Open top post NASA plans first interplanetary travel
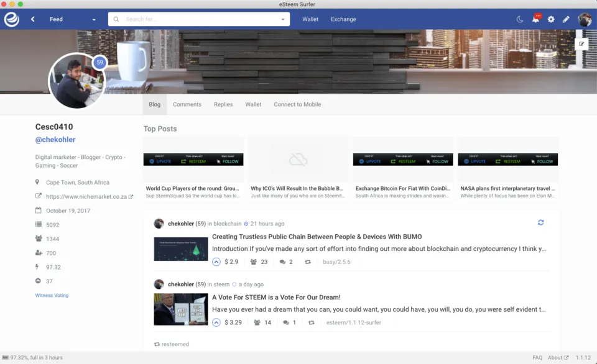The image size is (597, 364). point(507,168)
